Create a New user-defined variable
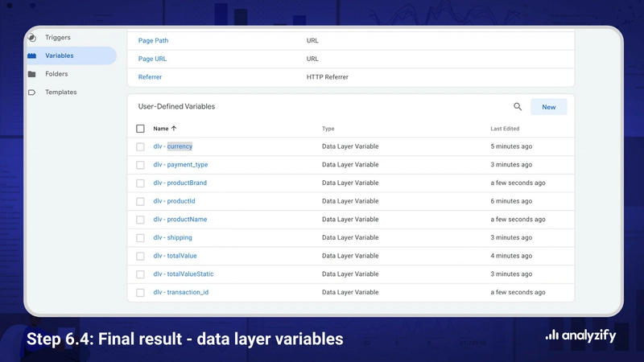Image resolution: width=644 pixels, height=362 pixels. click(x=548, y=107)
